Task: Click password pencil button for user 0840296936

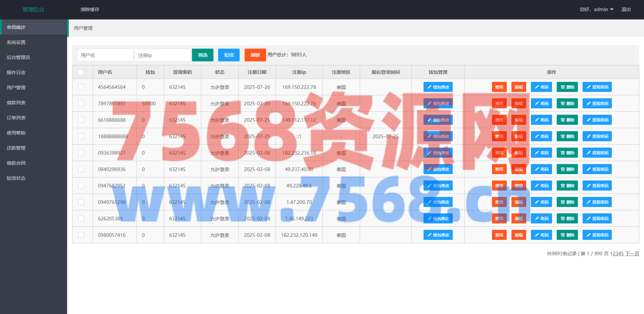Action: pyautogui.click(x=541, y=169)
